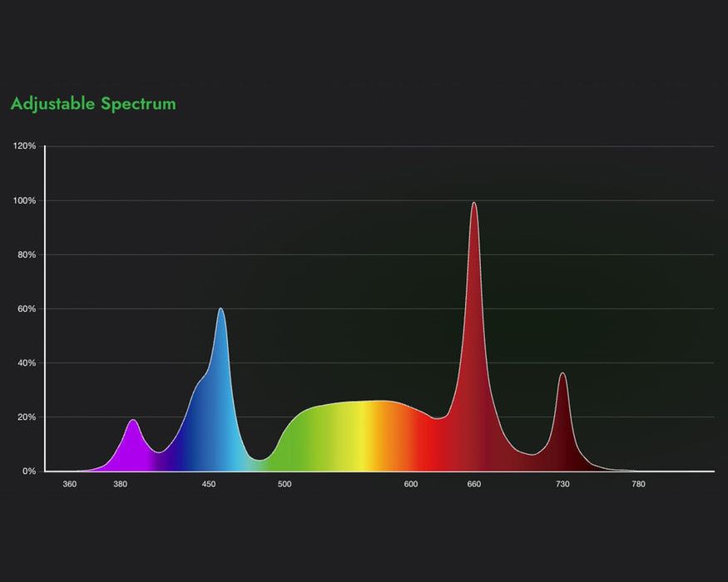Click the far-red peak at 730nm
This screenshot has width=728, height=582.
click(x=562, y=399)
